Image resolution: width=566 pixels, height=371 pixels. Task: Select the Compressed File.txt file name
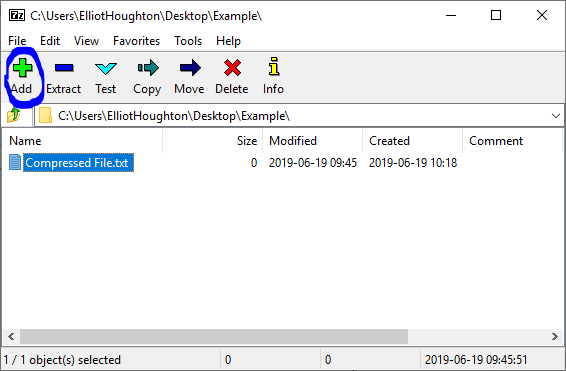pyautogui.click(x=78, y=163)
